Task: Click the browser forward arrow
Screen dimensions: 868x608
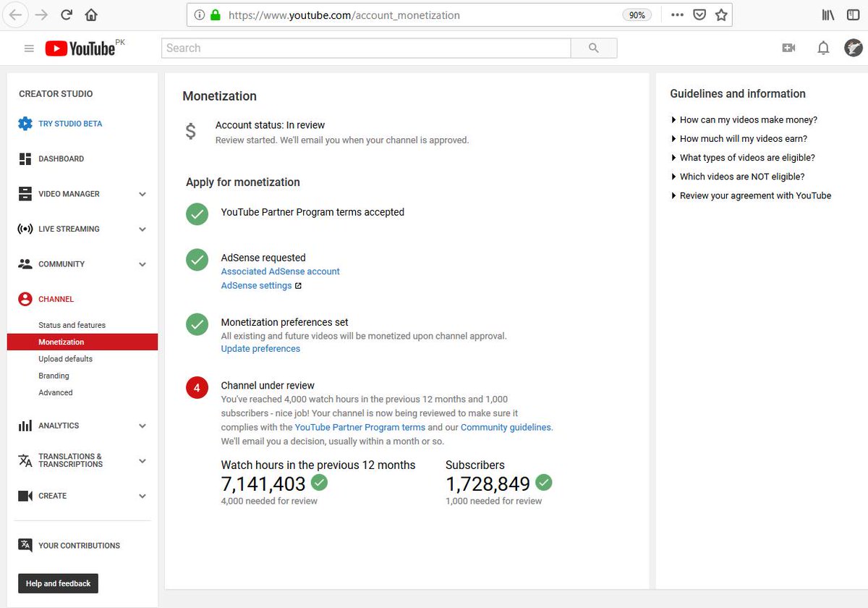Action: point(41,14)
